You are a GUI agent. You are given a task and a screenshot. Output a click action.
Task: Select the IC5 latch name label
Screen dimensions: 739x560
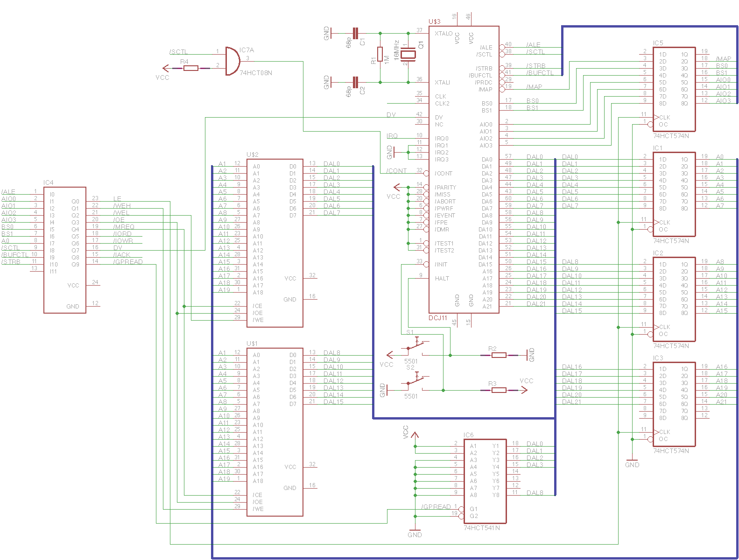(658, 43)
